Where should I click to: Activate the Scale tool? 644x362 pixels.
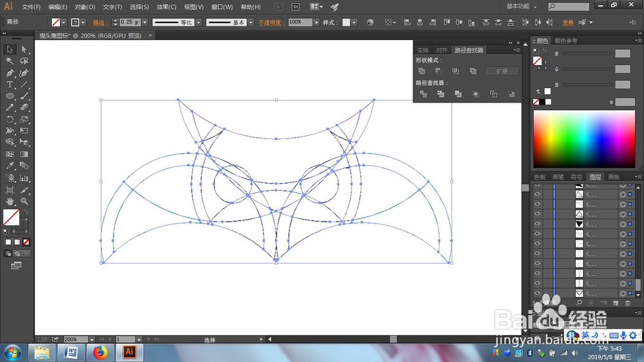(x=24, y=119)
